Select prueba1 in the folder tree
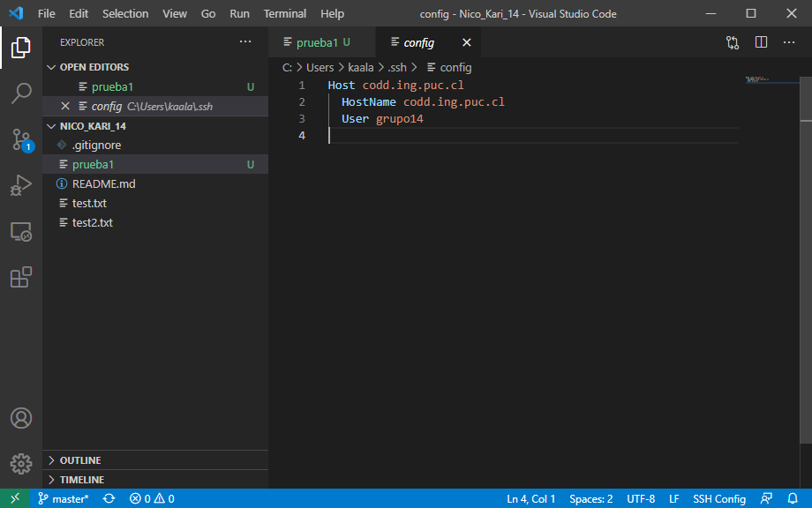812x508 pixels. click(155, 165)
